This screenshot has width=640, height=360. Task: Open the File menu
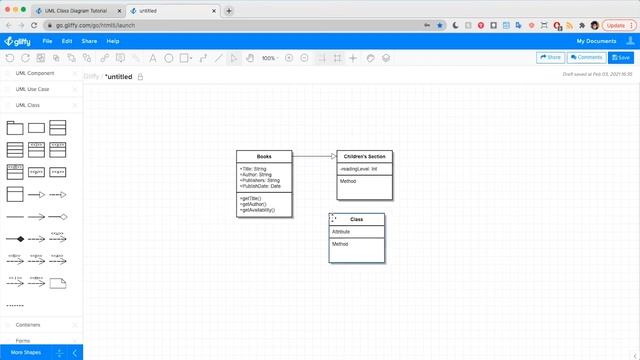coord(47,41)
